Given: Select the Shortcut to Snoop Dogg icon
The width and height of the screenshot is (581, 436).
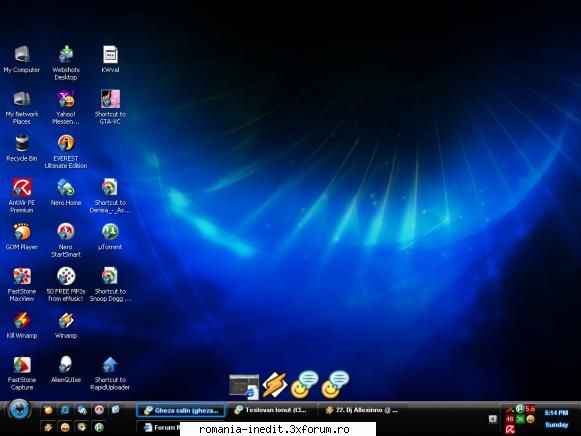Looking at the screenshot, I should 110,284.
